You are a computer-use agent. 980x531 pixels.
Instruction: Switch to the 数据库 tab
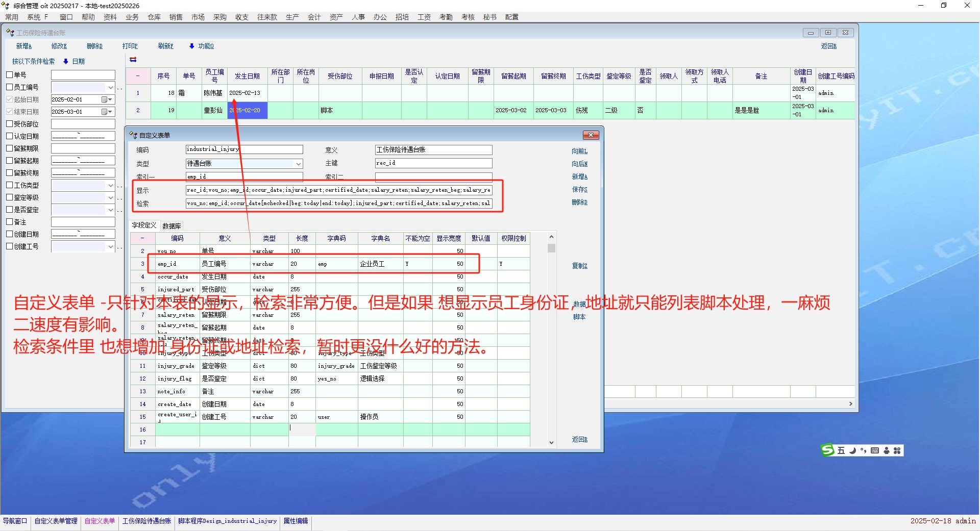point(171,225)
